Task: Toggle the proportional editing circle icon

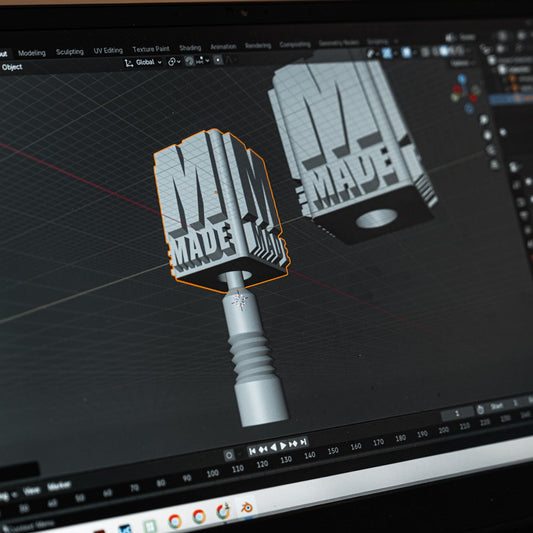Action: tap(218, 60)
